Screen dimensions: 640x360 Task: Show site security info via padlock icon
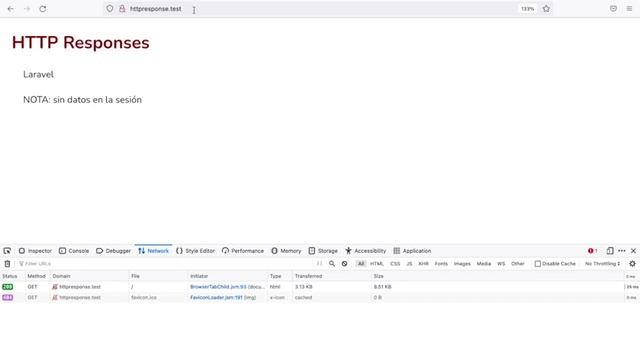point(122,8)
